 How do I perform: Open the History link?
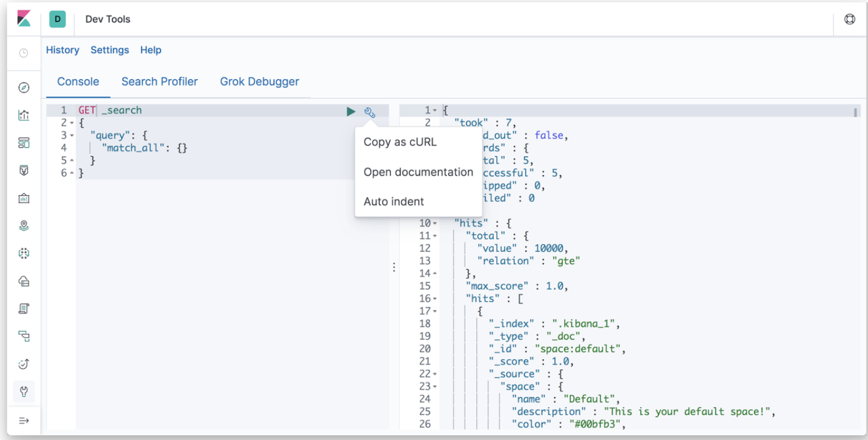(63, 50)
